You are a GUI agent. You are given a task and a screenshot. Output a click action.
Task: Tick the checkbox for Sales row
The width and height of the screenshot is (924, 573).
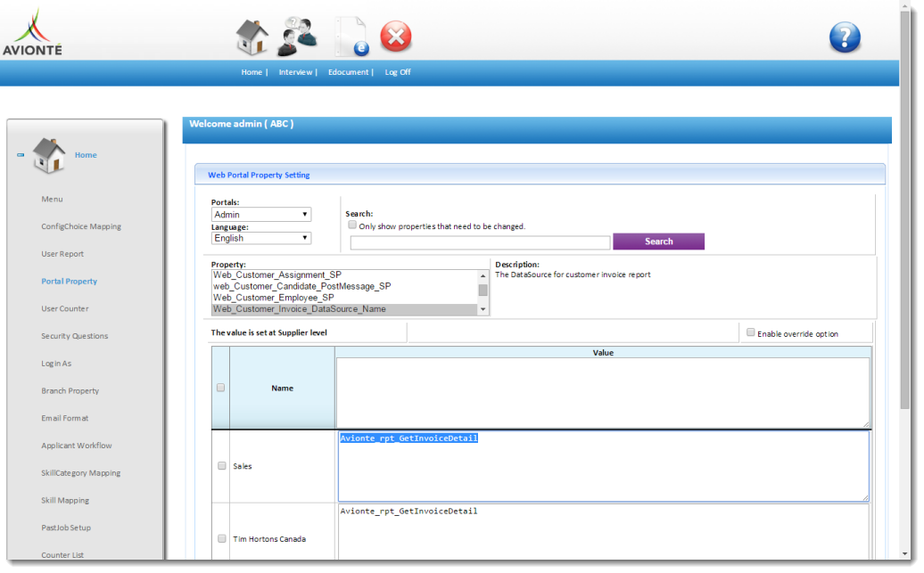[x=221, y=466]
